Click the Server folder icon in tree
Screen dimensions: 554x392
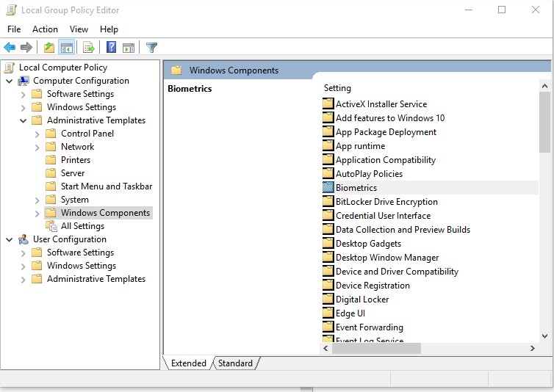click(x=51, y=173)
